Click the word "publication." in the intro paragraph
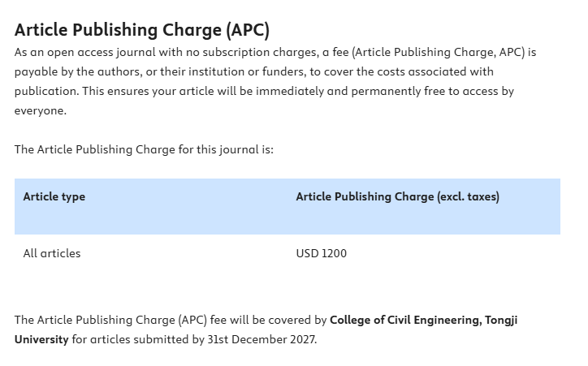Screen dimensions: 588x366 (43, 91)
